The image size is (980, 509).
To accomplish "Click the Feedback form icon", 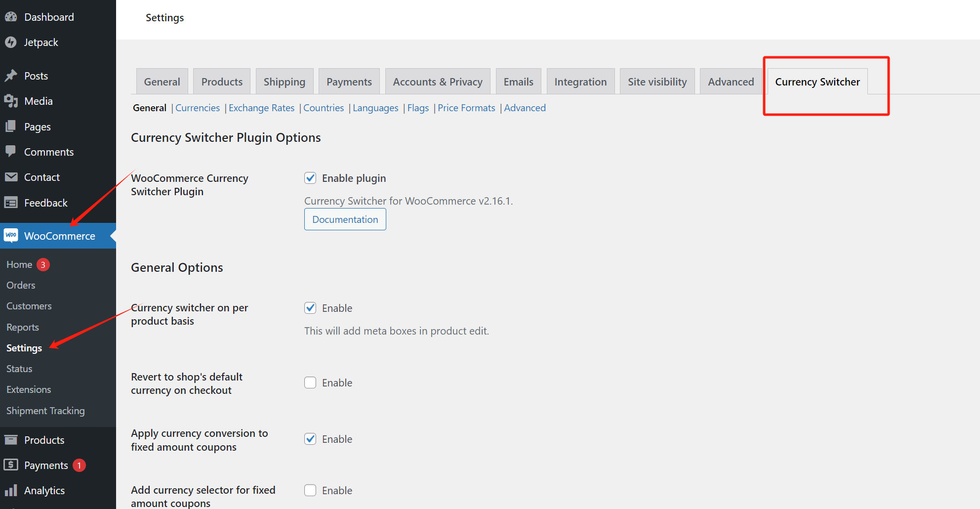I will [x=11, y=203].
